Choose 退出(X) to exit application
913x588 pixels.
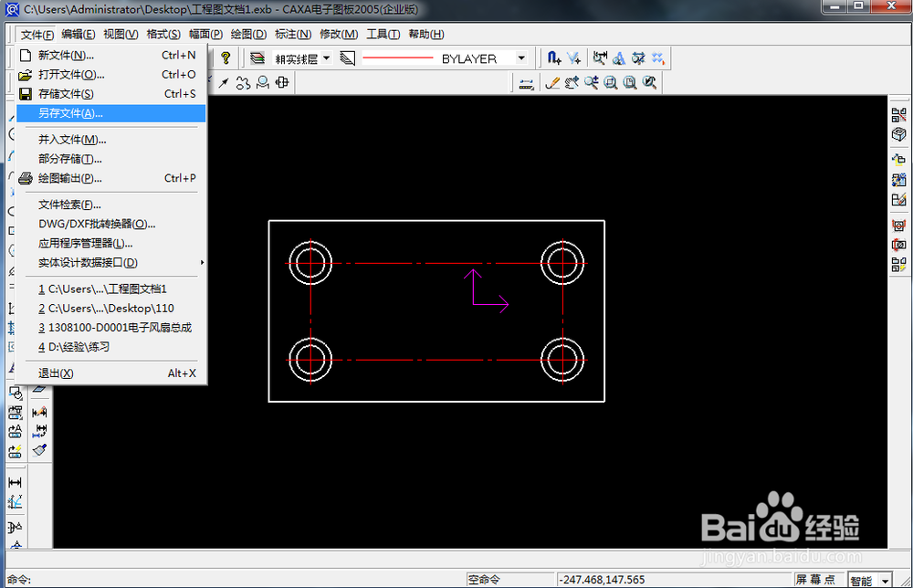(x=111, y=373)
